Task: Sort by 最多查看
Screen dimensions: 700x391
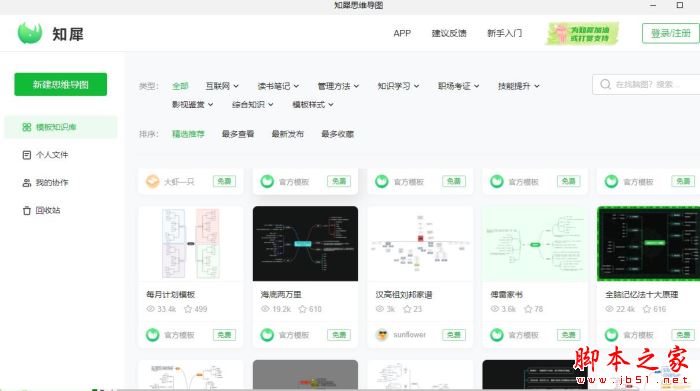Action: tap(238, 134)
